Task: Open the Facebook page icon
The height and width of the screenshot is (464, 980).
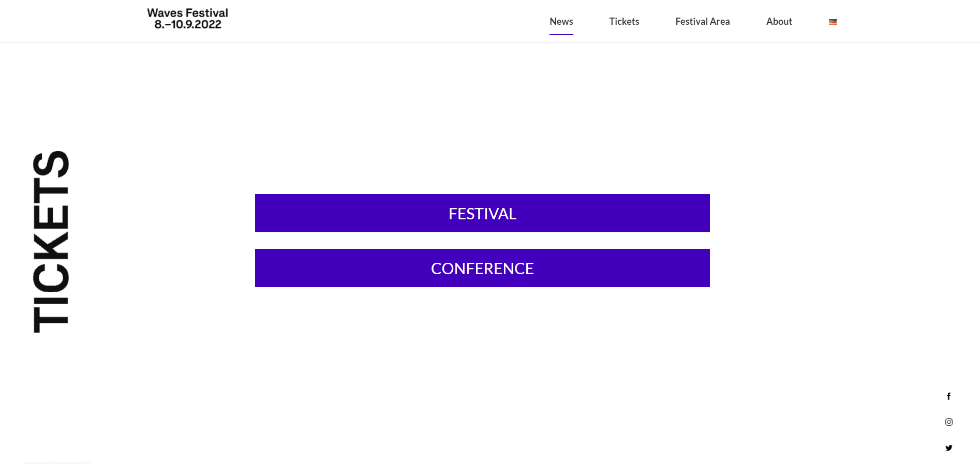Action: coord(948,396)
